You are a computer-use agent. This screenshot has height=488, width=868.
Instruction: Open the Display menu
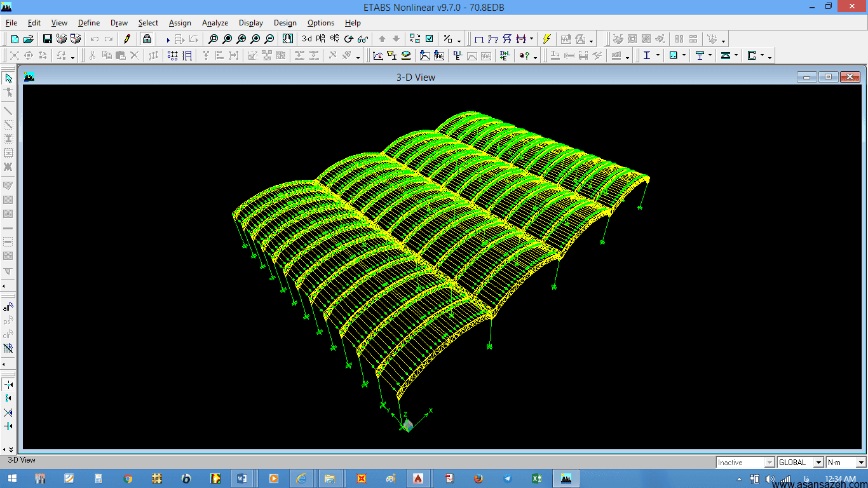pyautogui.click(x=251, y=23)
